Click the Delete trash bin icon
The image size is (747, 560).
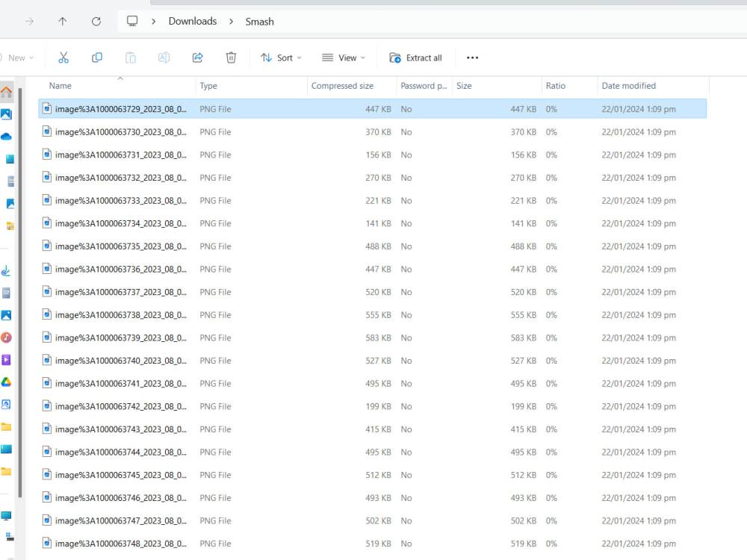tap(231, 57)
